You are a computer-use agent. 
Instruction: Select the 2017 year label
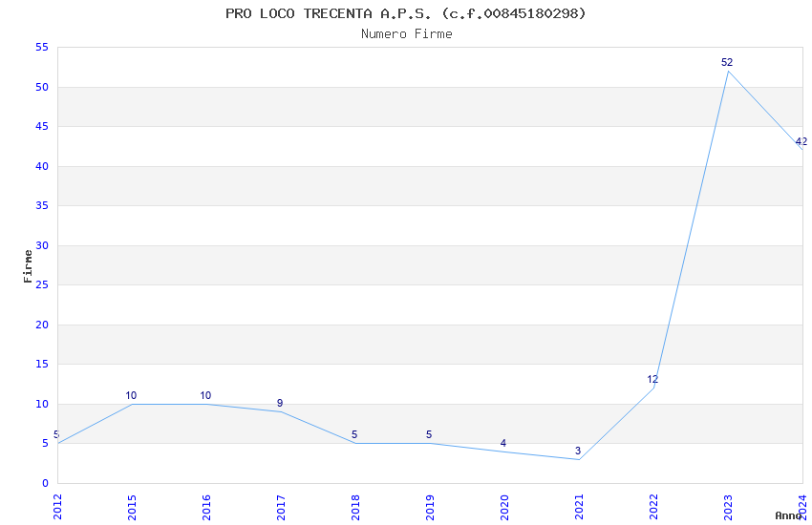point(281,507)
